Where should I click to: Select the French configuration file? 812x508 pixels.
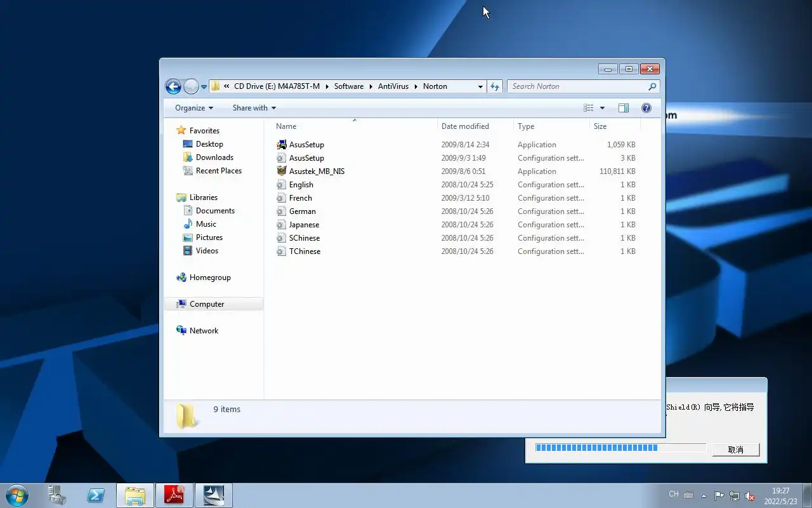tap(301, 198)
